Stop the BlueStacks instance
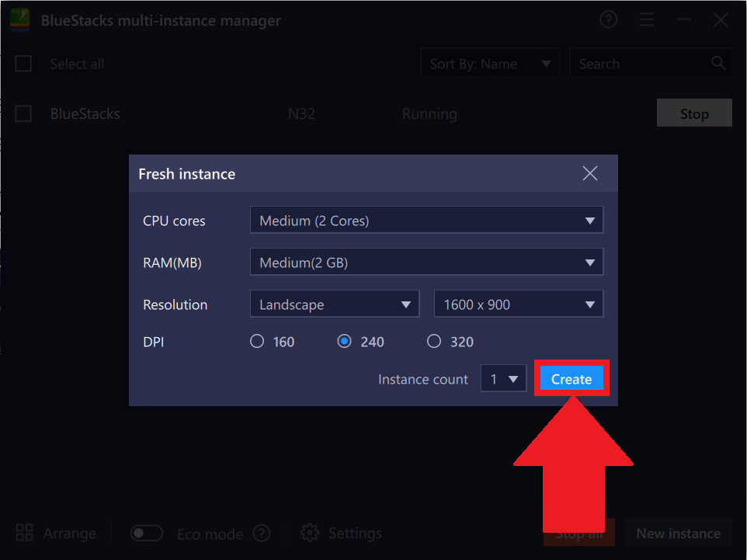Viewport: 747px width, 560px height. pyautogui.click(x=694, y=113)
